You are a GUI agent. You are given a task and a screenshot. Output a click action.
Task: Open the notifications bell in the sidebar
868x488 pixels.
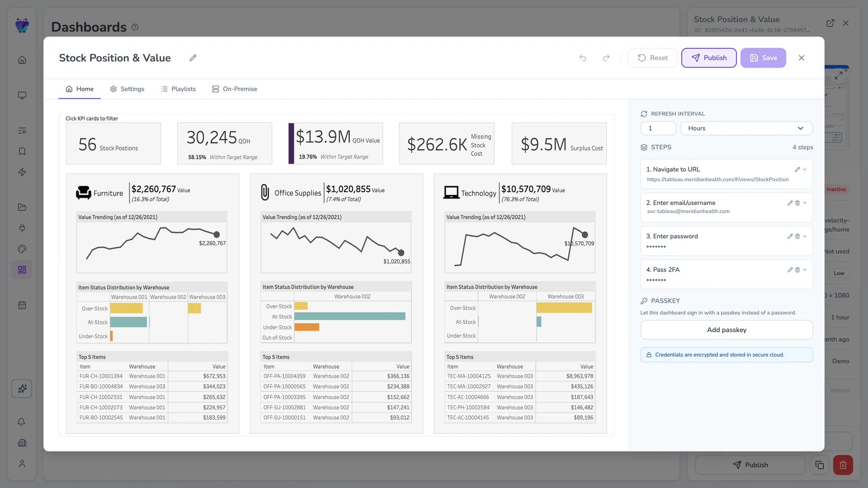(x=21, y=422)
